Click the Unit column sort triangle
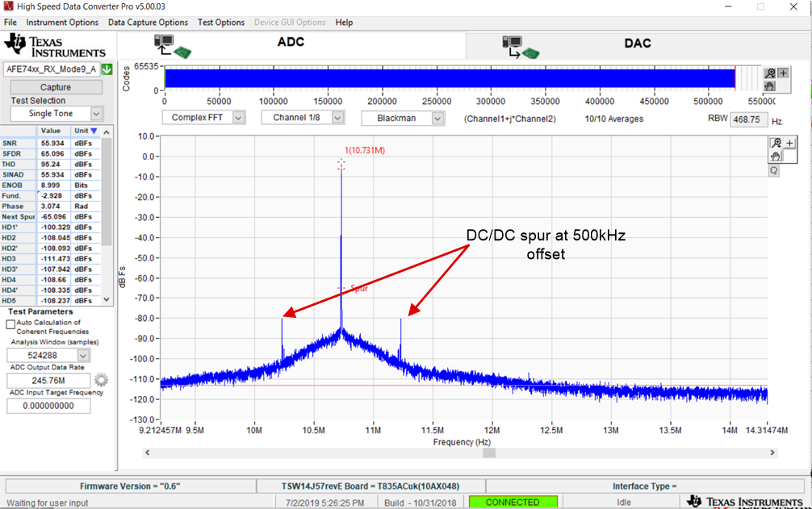 (94, 131)
